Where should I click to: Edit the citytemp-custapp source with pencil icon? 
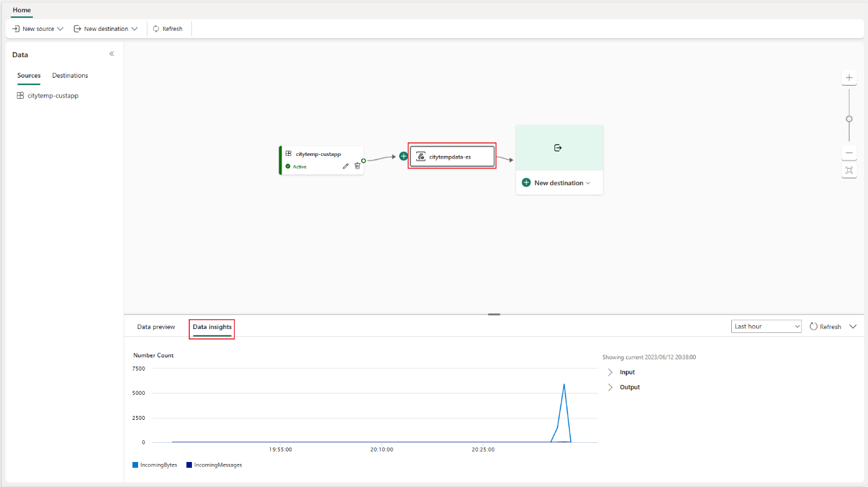[x=346, y=166]
